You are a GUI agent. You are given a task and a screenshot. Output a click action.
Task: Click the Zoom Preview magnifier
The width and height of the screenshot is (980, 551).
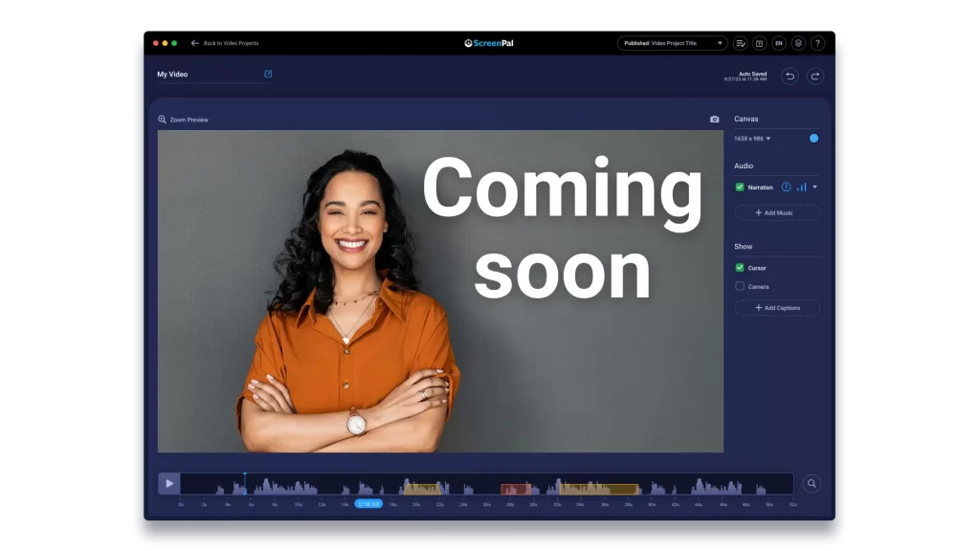pyautogui.click(x=162, y=120)
